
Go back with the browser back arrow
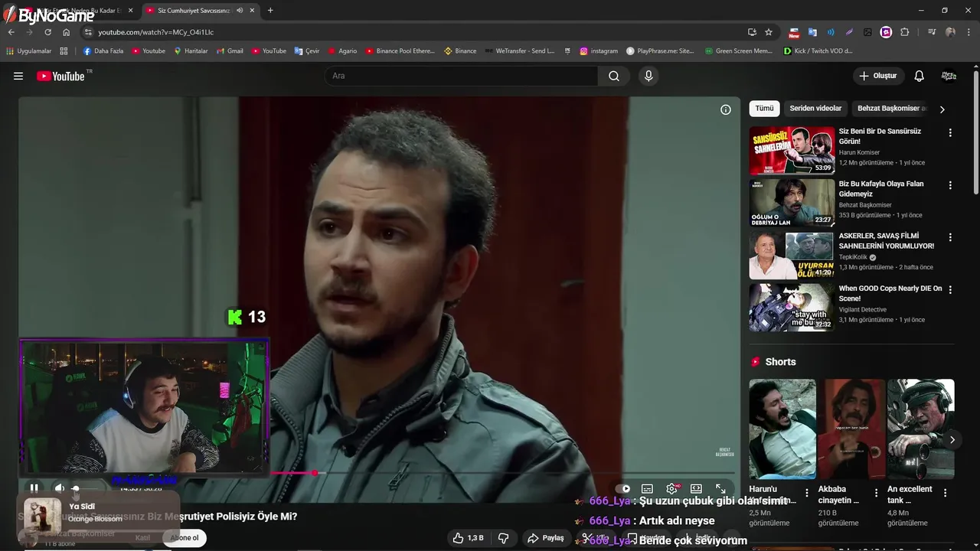[x=11, y=32]
